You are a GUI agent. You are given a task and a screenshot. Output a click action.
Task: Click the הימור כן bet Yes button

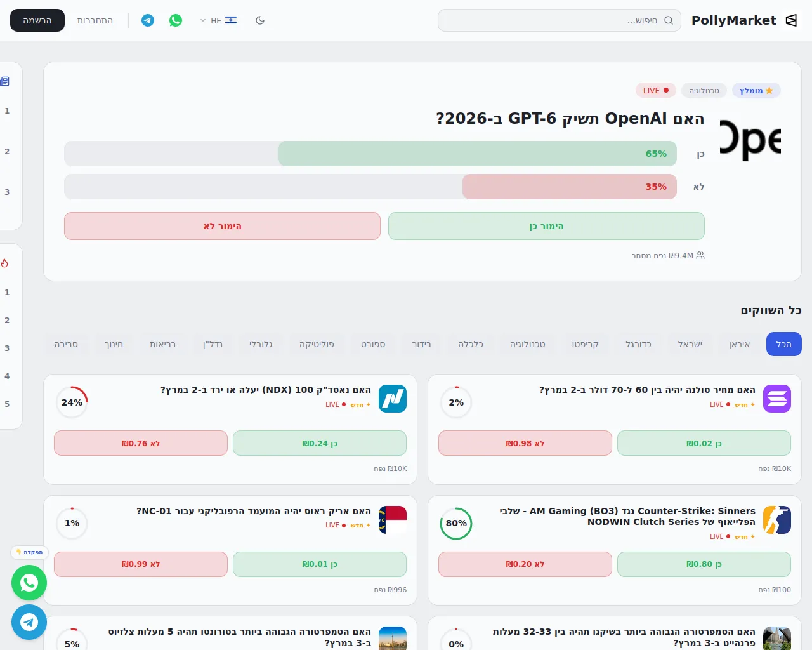click(x=546, y=226)
